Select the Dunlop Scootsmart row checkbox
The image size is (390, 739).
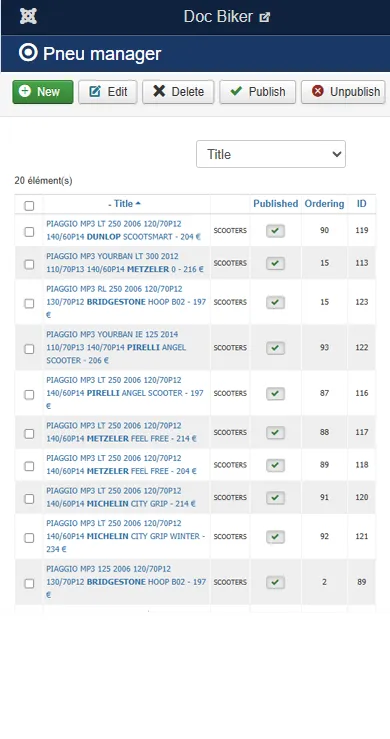click(29, 231)
